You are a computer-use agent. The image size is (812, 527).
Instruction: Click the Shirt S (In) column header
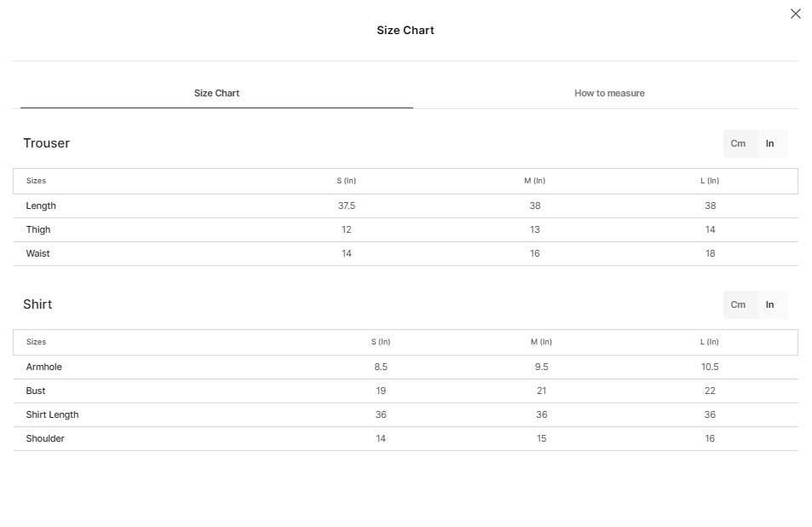(x=381, y=342)
